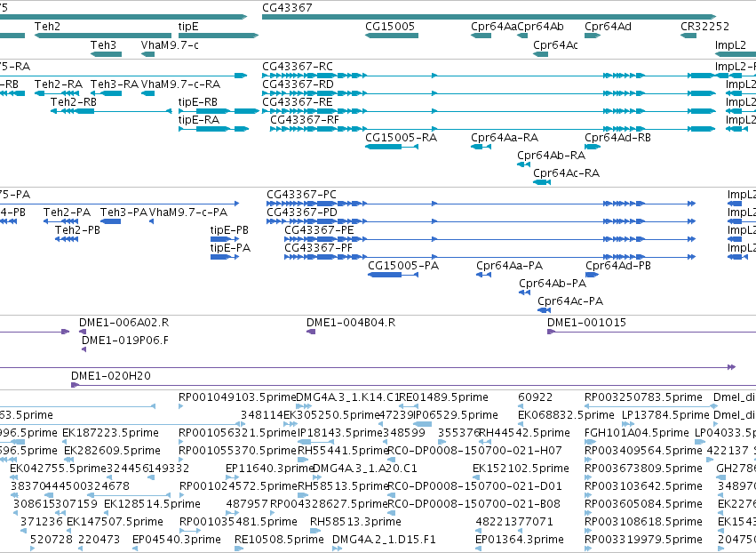Click the tipE-RA transcript label

click(199, 120)
